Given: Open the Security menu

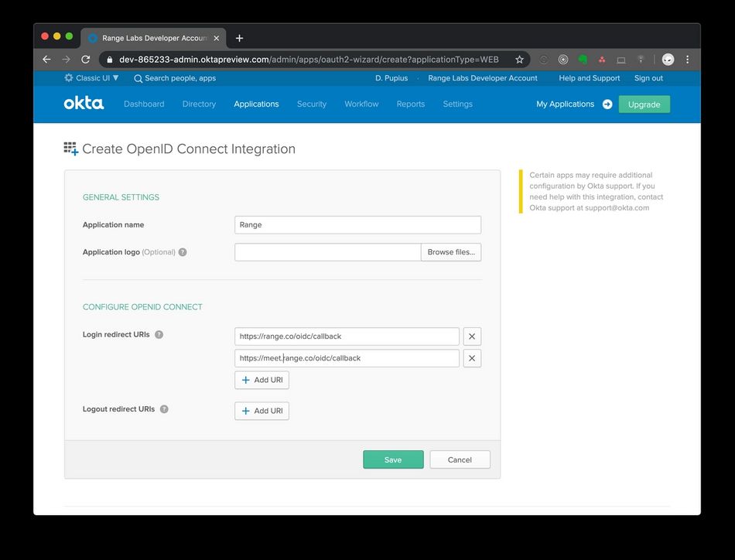Looking at the screenshot, I should [x=312, y=104].
